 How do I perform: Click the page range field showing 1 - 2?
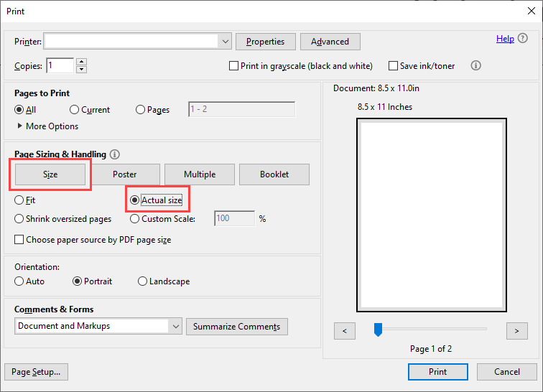pos(242,109)
